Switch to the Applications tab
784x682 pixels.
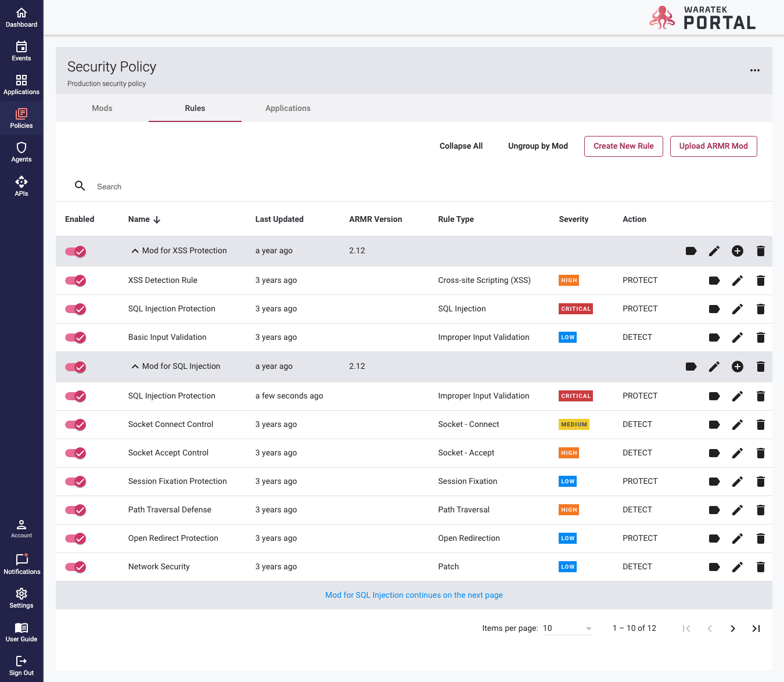[x=287, y=108]
